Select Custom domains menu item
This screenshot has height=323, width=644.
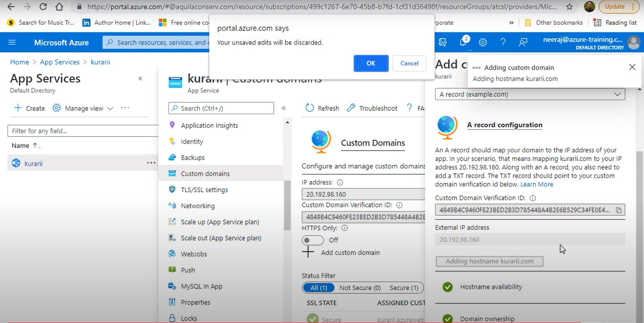point(221,174)
